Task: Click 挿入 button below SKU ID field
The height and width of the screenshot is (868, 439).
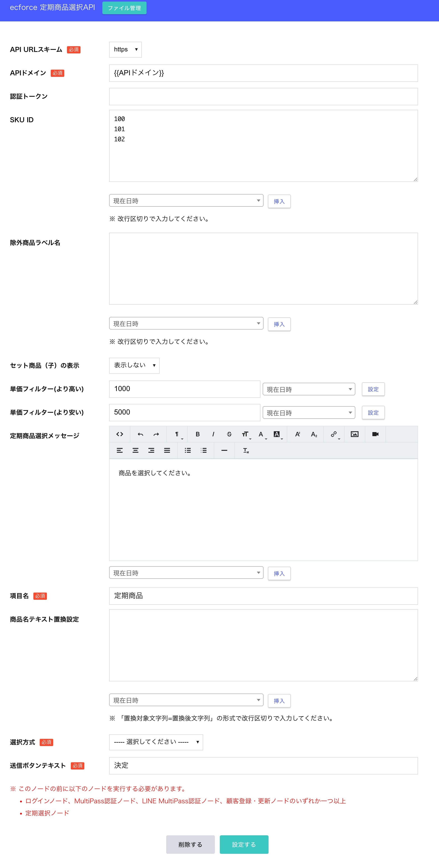Action: pyautogui.click(x=279, y=201)
